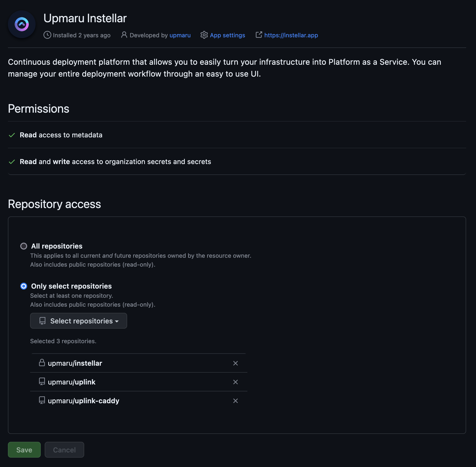Click the checkmark beside secrets permission

pos(12,162)
